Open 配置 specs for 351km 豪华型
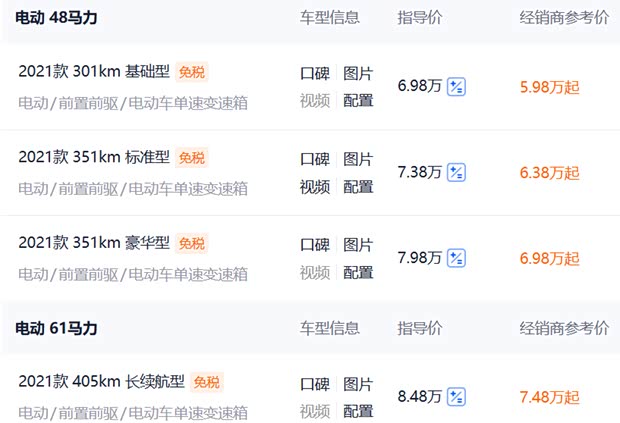The width and height of the screenshot is (620, 423). pyautogui.click(x=358, y=272)
